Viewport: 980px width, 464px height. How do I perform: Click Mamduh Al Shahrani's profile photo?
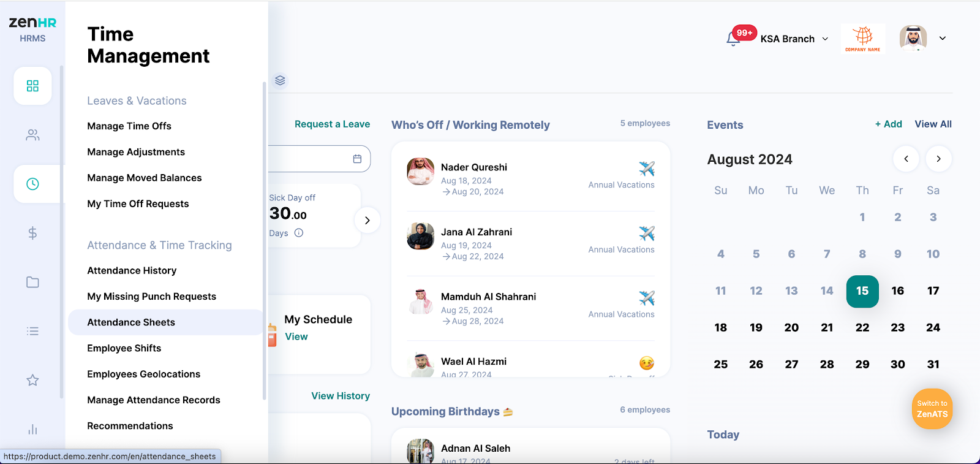421,301
